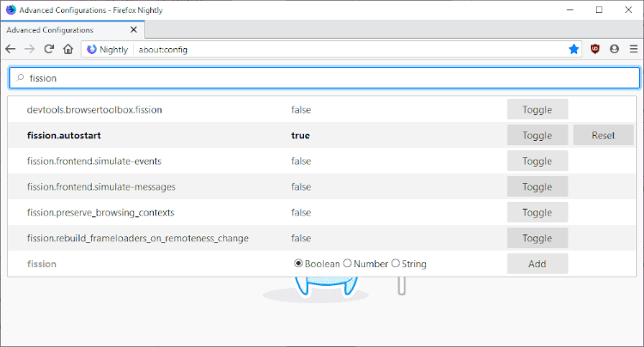Click false value of devtools.browsertoolbox.fission
The height and width of the screenshot is (347, 644).
click(x=301, y=110)
